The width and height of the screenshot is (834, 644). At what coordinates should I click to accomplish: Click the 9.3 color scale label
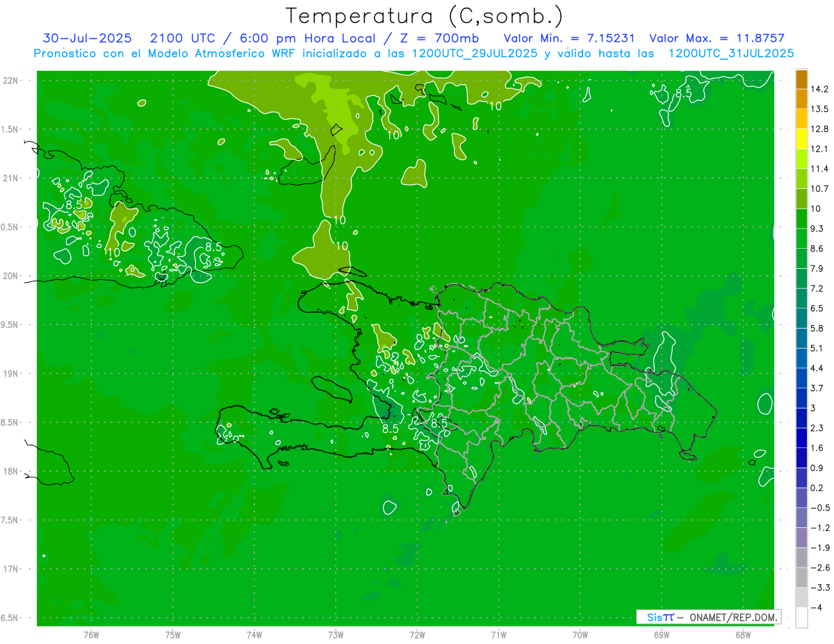[x=817, y=229]
